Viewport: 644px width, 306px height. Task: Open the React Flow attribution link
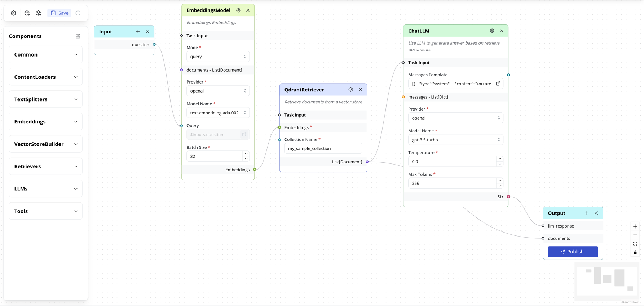tap(630, 302)
